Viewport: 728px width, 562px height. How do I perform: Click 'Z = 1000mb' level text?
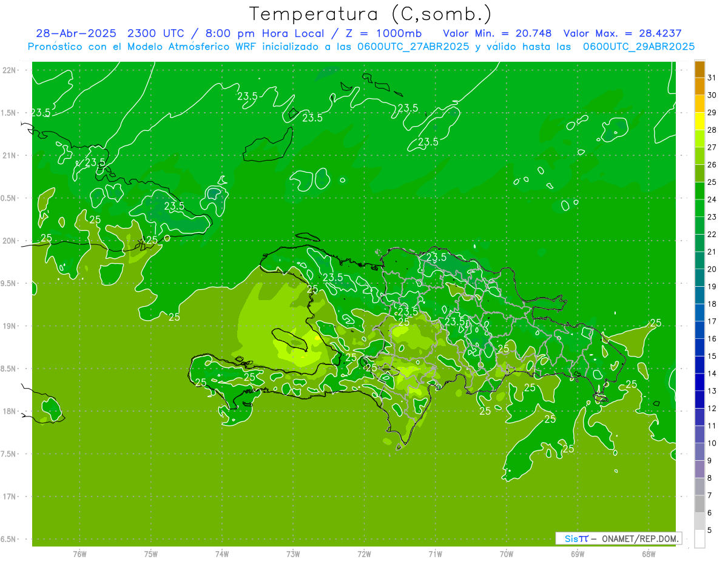tap(383, 33)
